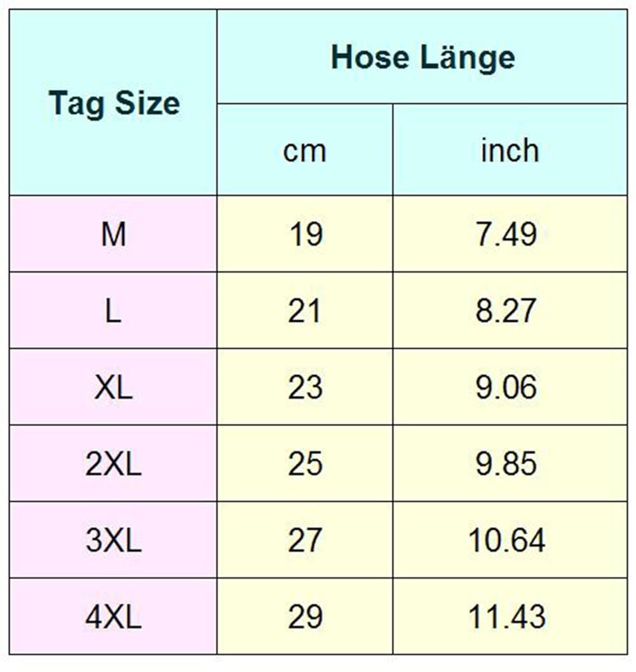Select the 2XL size cell
Image resolution: width=636 pixels, height=672 pixels.
coord(114,463)
